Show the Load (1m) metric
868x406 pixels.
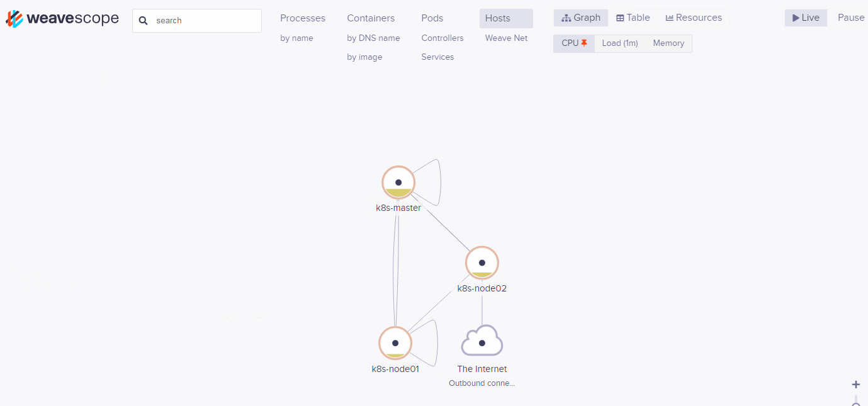[x=619, y=43]
